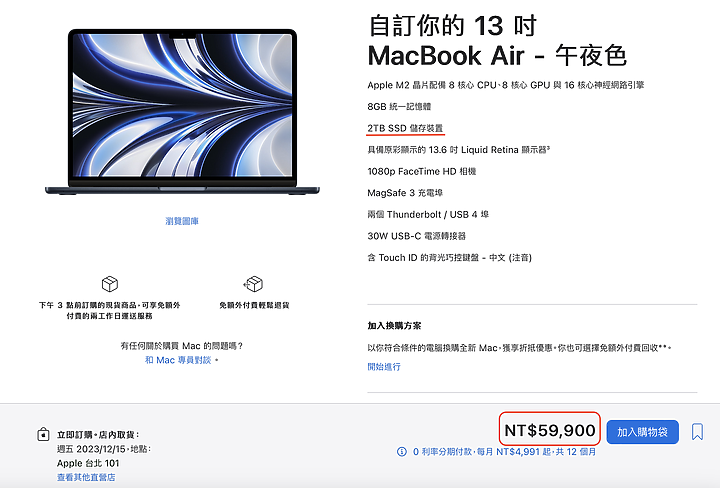Click 查看其他直營店 stores link

pyautogui.click(x=86, y=477)
